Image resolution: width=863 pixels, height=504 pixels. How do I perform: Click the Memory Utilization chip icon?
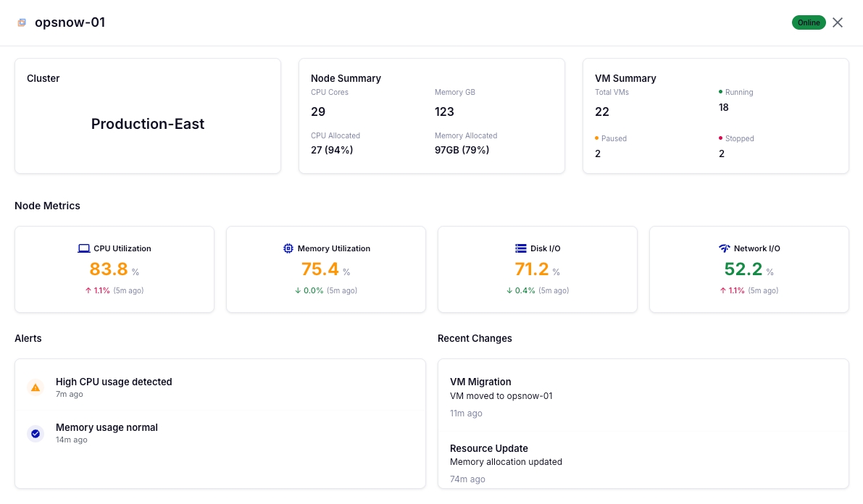click(288, 248)
